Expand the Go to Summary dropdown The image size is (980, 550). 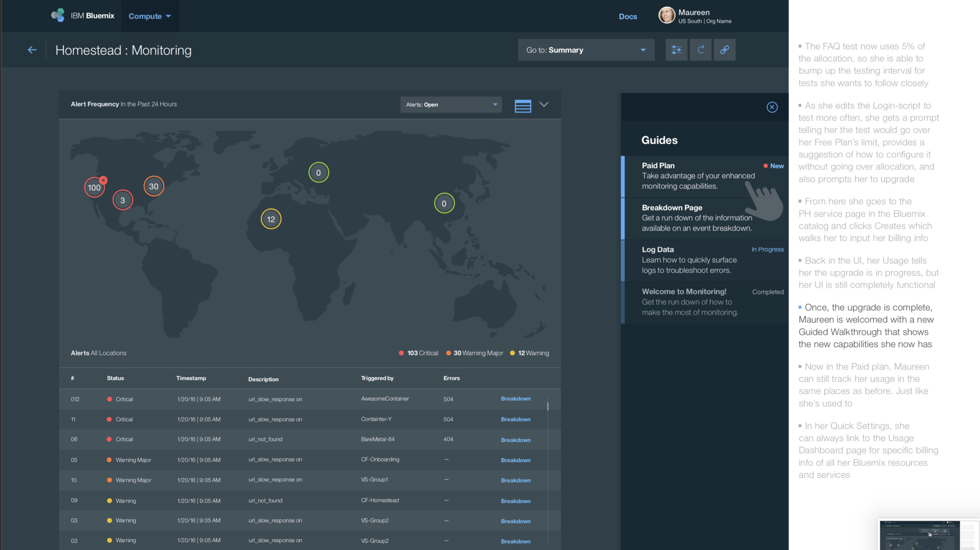pos(586,50)
